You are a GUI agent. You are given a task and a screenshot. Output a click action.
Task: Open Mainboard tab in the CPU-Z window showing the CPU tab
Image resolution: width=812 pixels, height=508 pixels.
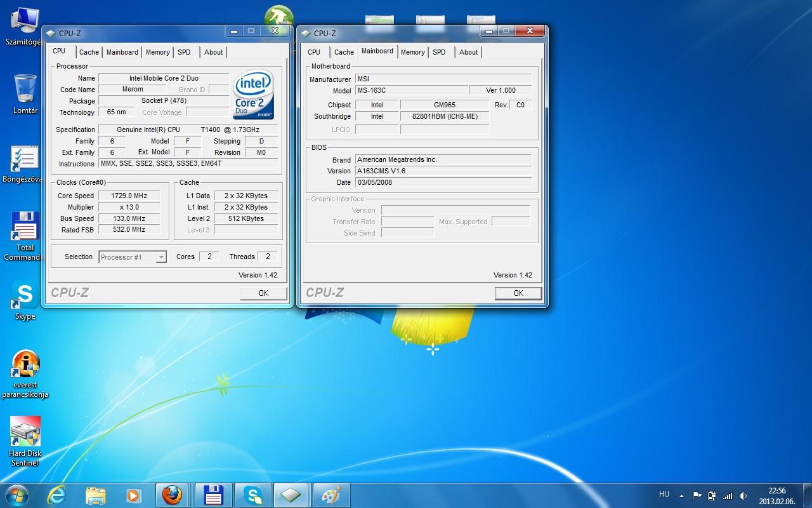[x=122, y=52]
